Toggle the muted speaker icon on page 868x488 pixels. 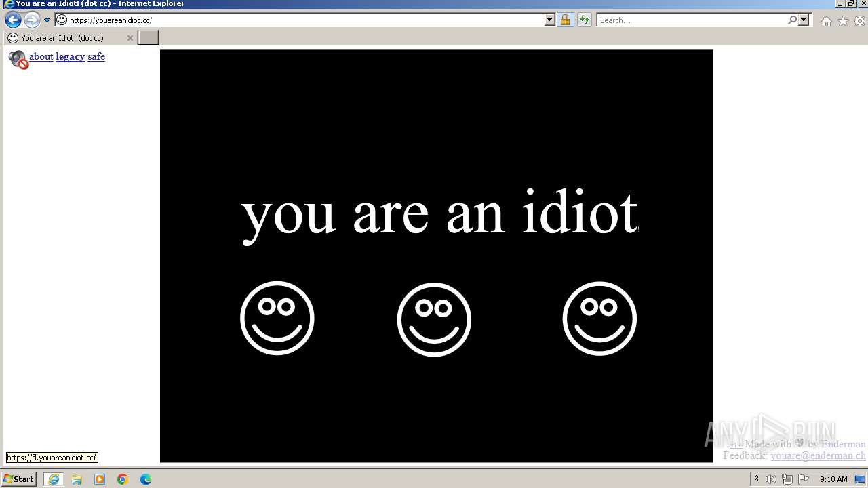click(18, 60)
